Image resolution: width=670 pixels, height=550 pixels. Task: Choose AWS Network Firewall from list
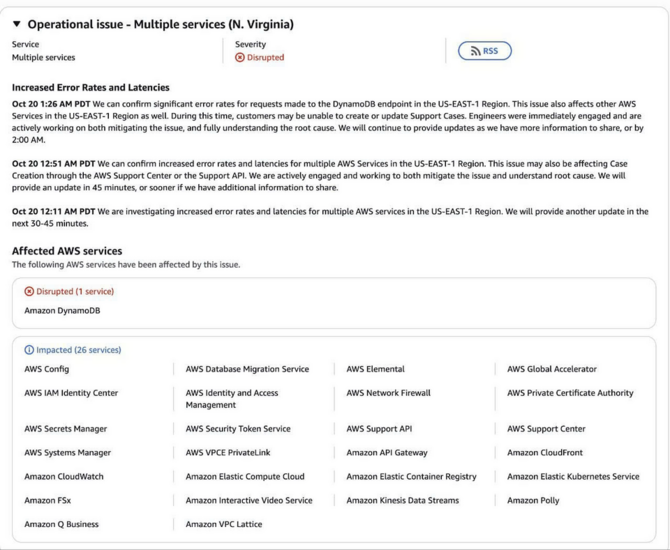pyautogui.click(x=389, y=393)
